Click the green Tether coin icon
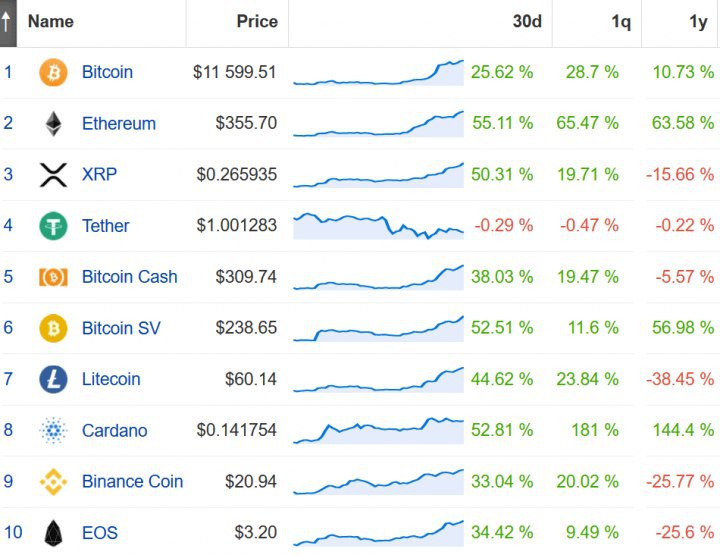The image size is (720, 555). click(x=53, y=226)
